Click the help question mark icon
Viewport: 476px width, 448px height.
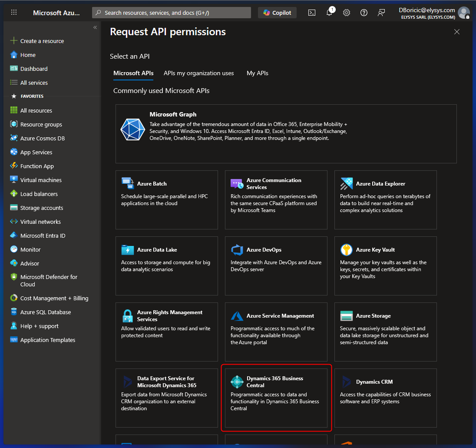click(364, 13)
